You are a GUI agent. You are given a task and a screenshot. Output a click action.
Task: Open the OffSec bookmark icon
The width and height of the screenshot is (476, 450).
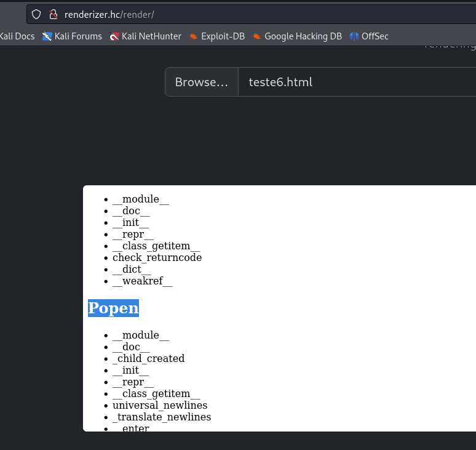point(354,36)
